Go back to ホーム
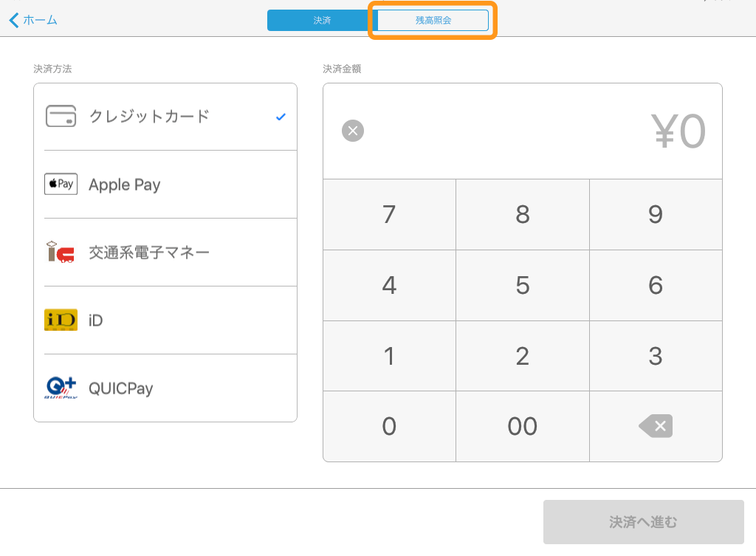The height and width of the screenshot is (556, 756). click(x=33, y=20)
